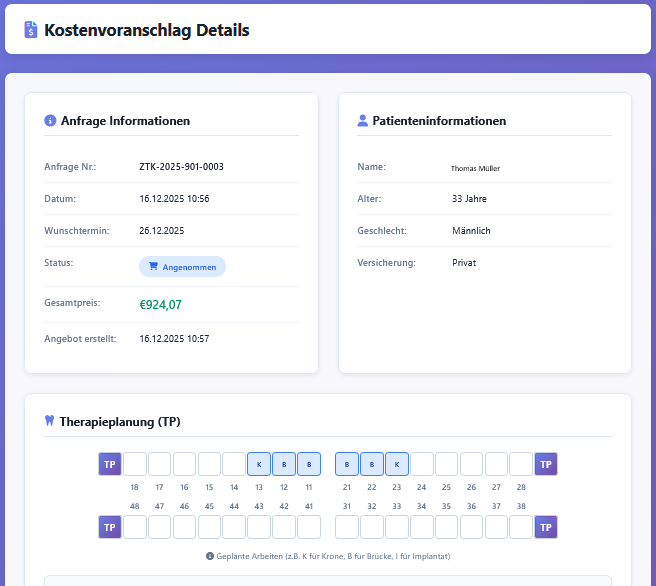Select the B bridge box for tooth 11
Image resolution: width=656 pixels, height=586 pixels.
click(x=309, y=464)
